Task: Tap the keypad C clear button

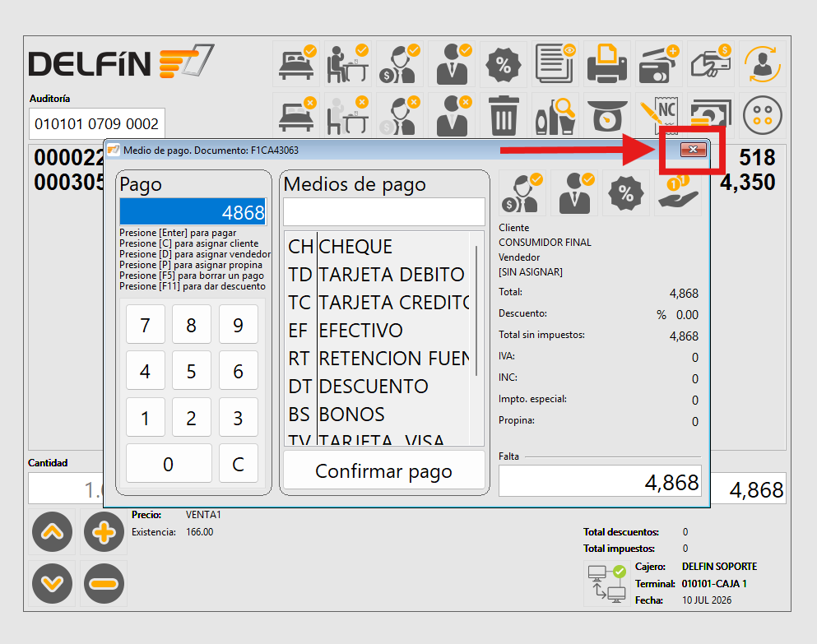Action: tap(238, 463)
